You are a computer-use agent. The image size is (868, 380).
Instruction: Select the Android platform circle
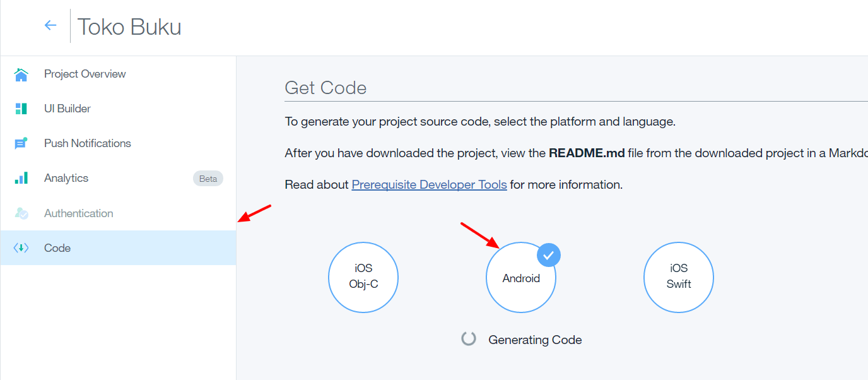pyautogui.click(x=520, y=278)
